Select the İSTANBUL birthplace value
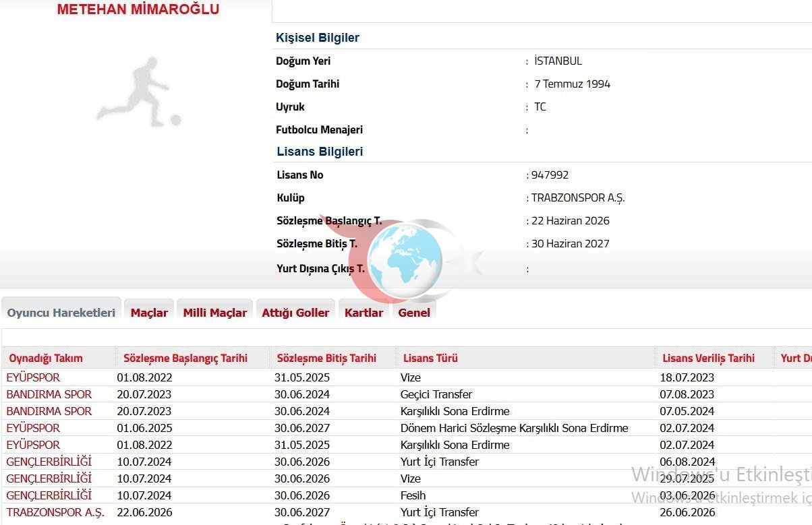This screenshot has height=525, width=812. pos(558,61)
